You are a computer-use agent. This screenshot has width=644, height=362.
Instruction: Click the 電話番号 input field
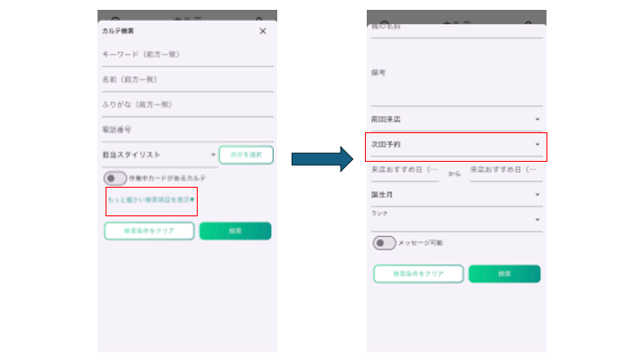click(x=187, y=130)
